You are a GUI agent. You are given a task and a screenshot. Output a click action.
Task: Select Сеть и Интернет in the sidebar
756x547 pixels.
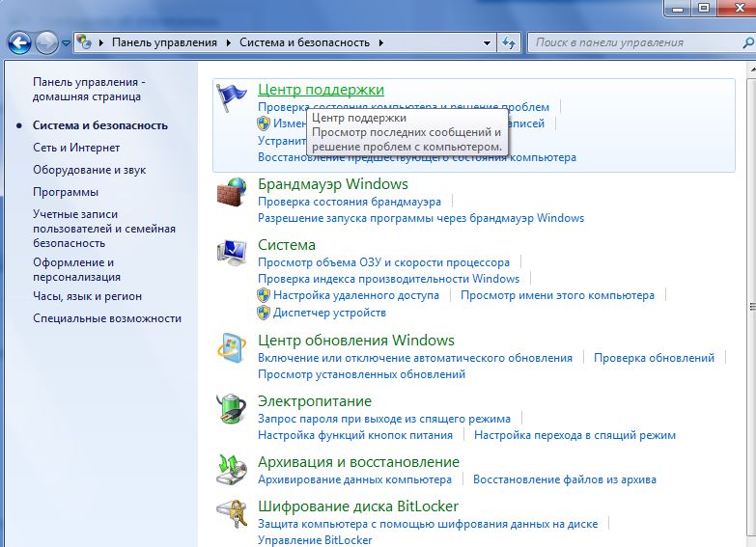pyautogui.click(x=76, y=148)
